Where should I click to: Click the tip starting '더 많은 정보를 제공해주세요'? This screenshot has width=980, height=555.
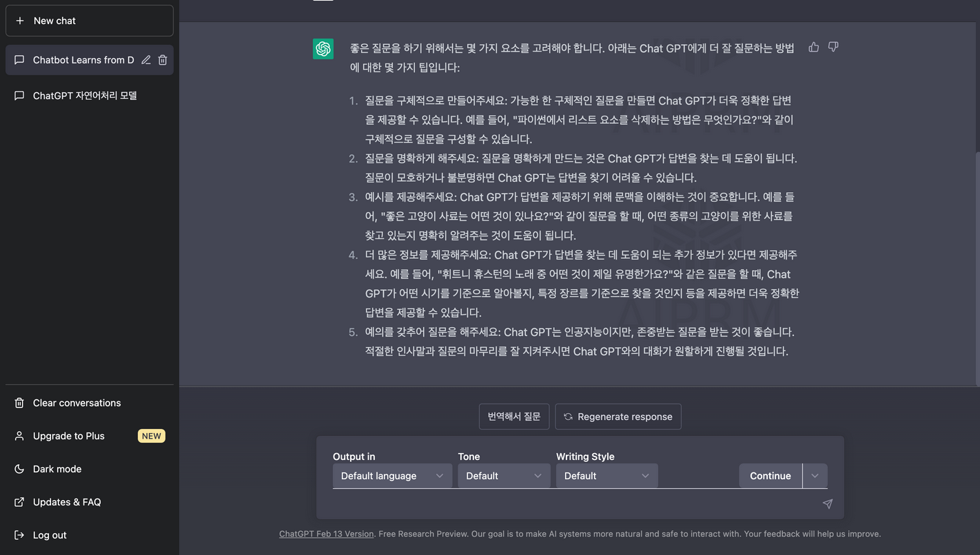point(582,284)
